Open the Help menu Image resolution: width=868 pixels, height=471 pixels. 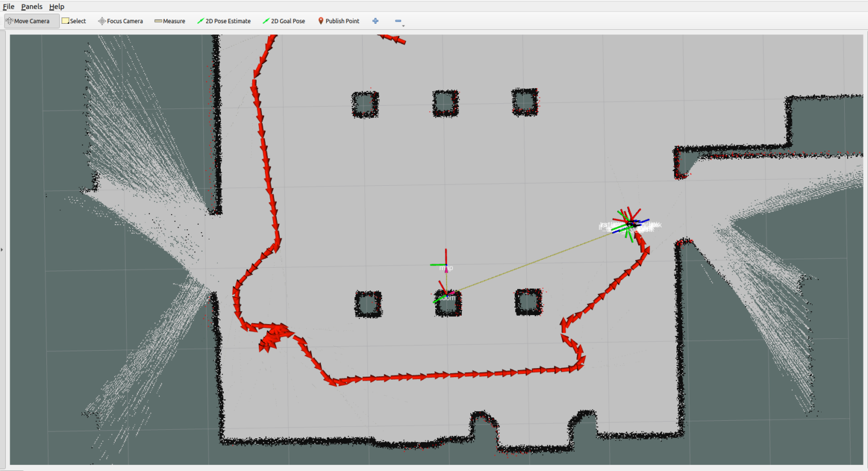57,6
